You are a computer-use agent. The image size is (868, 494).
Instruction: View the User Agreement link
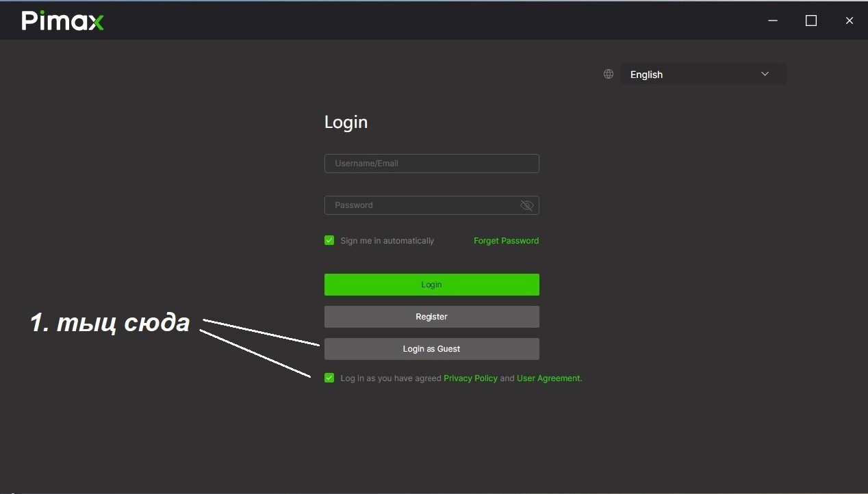[x=549, y=378]
